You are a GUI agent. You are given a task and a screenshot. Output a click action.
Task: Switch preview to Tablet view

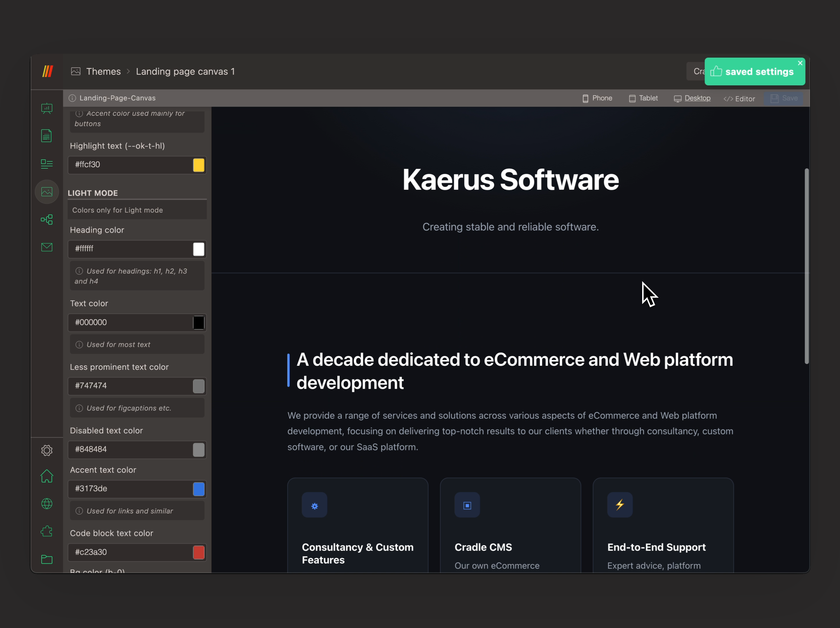point(643,98)
